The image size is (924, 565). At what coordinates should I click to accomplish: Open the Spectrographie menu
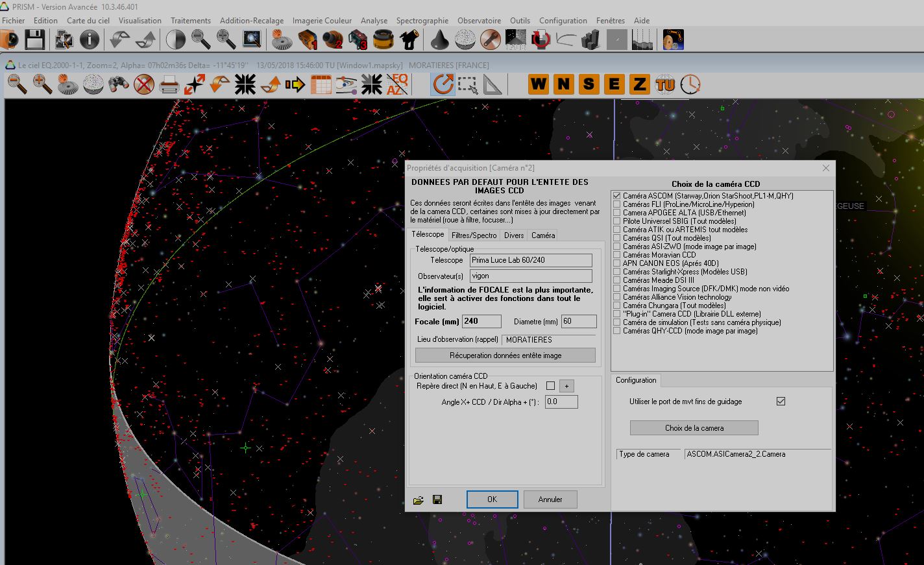[x=422, y=21]
